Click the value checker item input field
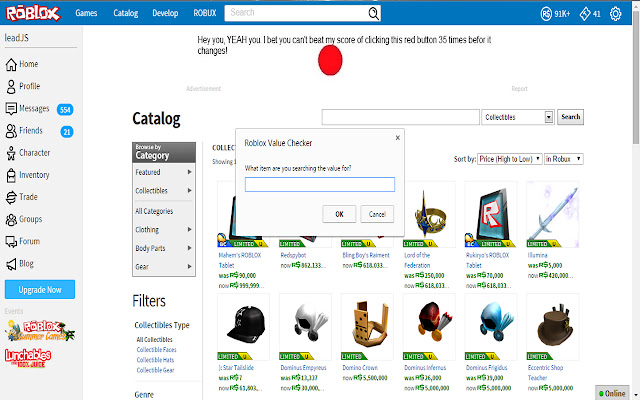This screenshot has width=640, height=400. [320, 184]
